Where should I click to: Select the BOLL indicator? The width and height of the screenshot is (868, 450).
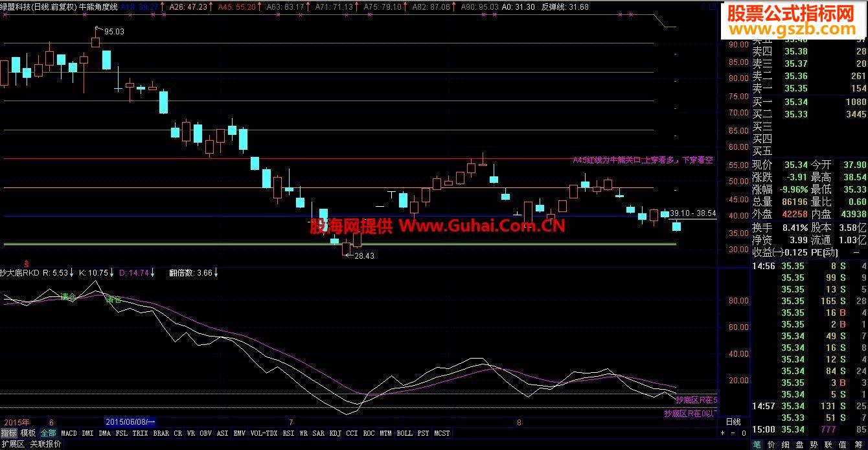pos(404,432)
